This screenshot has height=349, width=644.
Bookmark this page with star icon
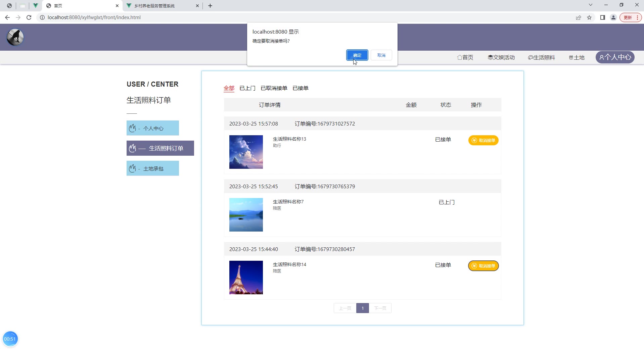589,17
